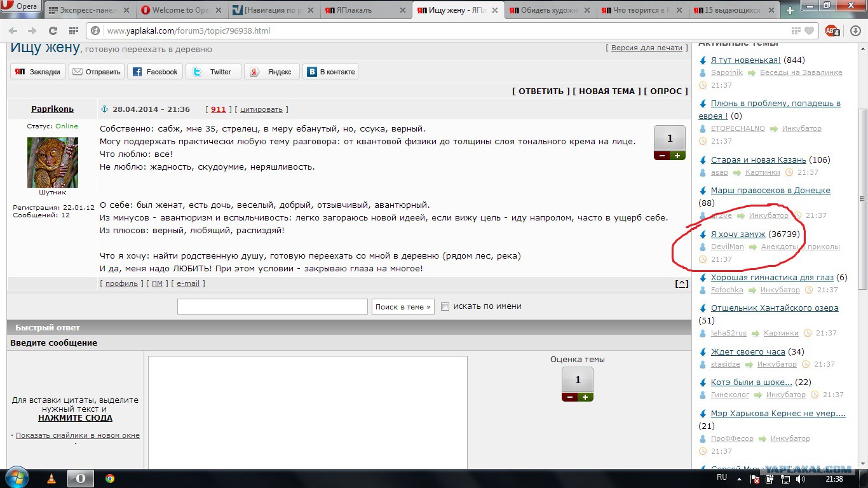
Task: Switch to the 15 выдающихся tab
Action: (x=734, y=10)
